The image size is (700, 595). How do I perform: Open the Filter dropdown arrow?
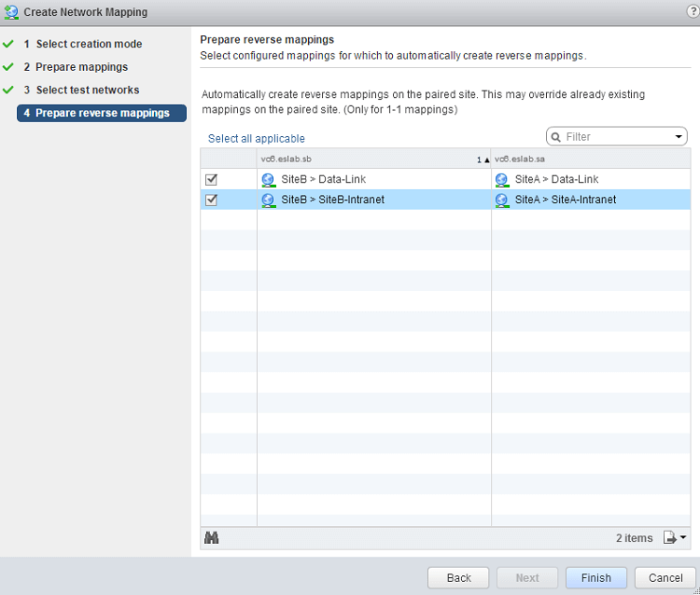[679, 137]
